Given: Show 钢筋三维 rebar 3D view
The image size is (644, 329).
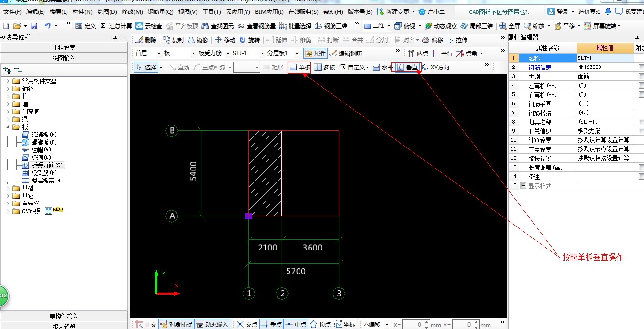Looking at the screenshot, I should tap(331, 26).
